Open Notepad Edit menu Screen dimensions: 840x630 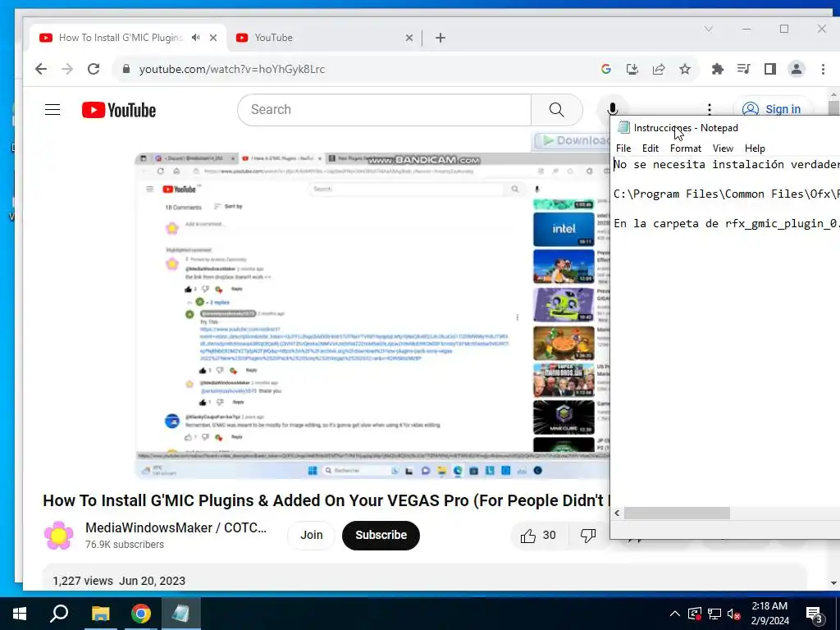coord(651,148)
